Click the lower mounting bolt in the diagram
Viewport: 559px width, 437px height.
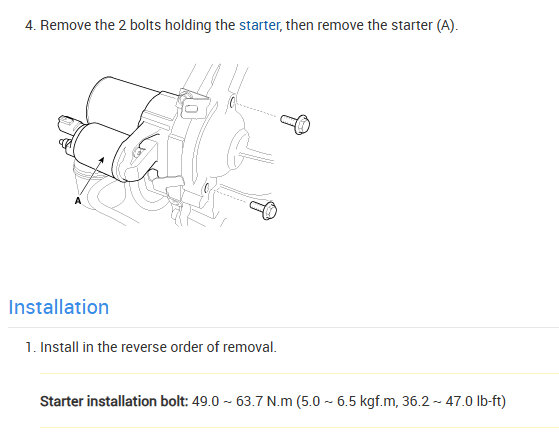point(263,210)
